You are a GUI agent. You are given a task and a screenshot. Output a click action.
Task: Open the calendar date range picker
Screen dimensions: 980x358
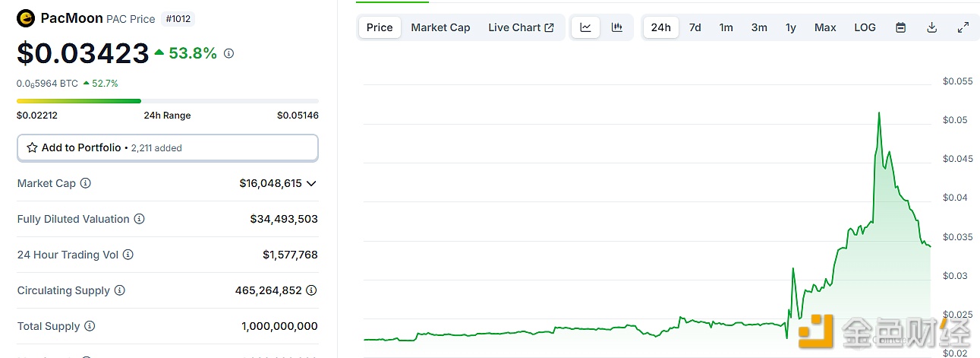tap(901, 27)
